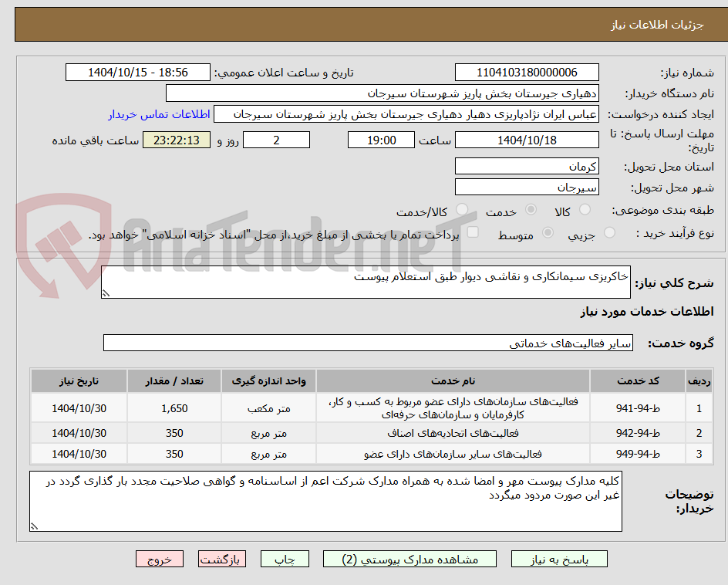Toggle the Islamic treasury payment checkbox
Image resolution: width=728 pixels, height=585 pixels.
(x=473, y=232)
